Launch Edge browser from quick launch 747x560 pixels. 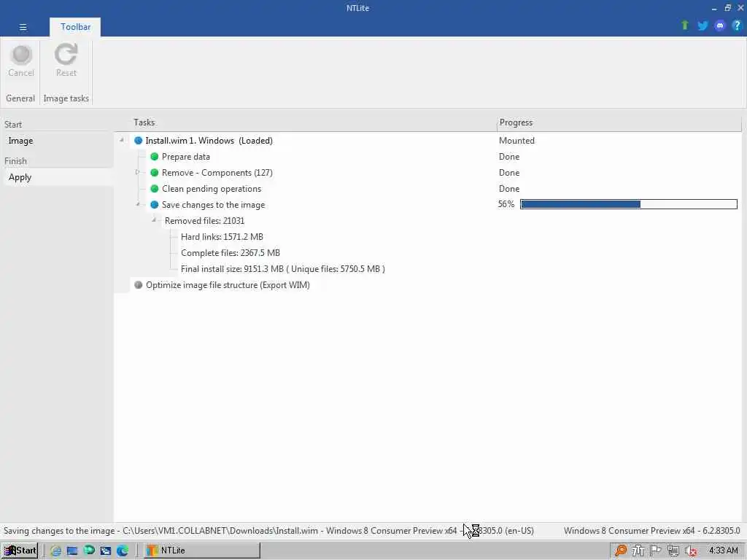click(123, 551)
